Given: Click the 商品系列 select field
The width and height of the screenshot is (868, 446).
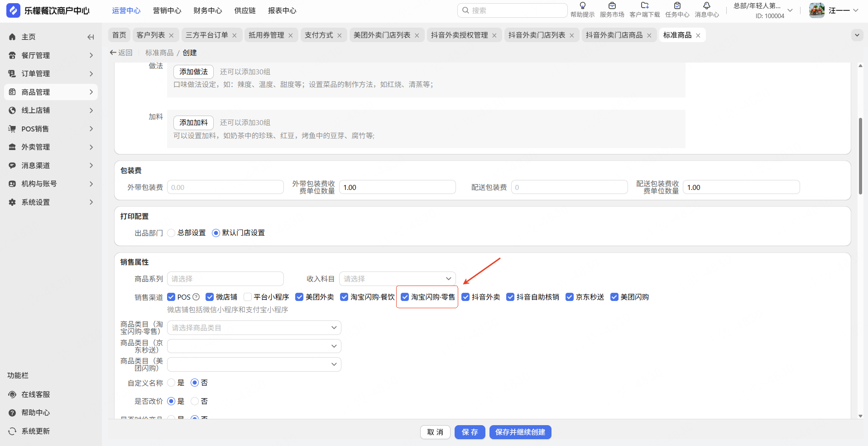Looking at the screenshot, I should (x=225, y=279).
